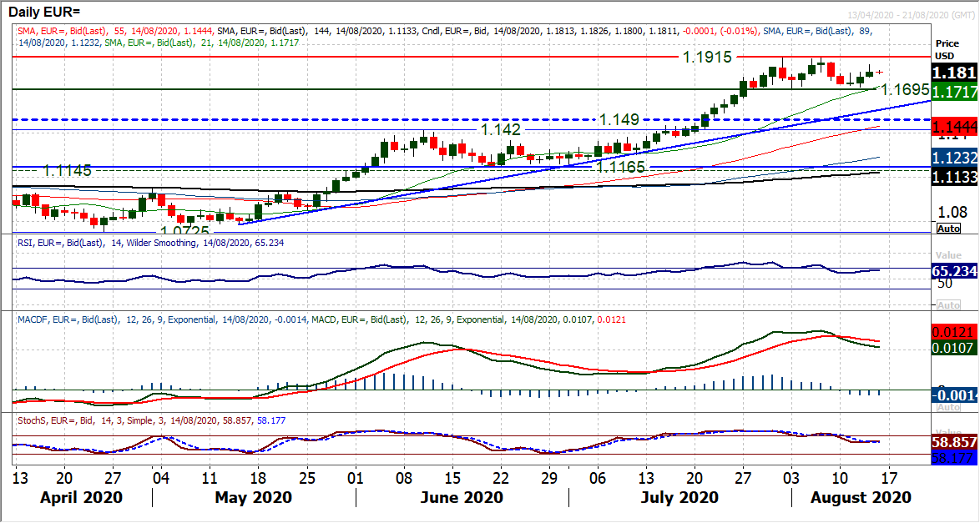Image resolution: width=980 pixels, height=523 pixels.
Task: Click the Auto button in MACD panel
Action: (x=949, y=406)
